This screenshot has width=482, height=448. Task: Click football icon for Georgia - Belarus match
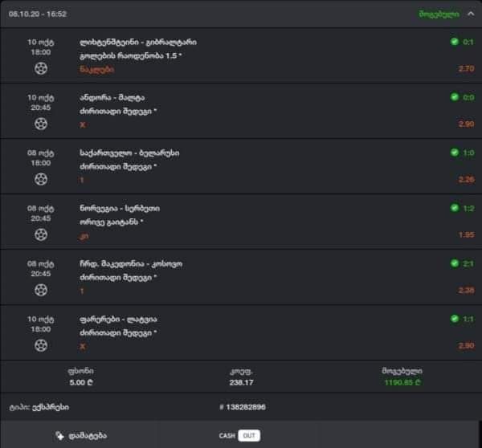tap(41, 179)
